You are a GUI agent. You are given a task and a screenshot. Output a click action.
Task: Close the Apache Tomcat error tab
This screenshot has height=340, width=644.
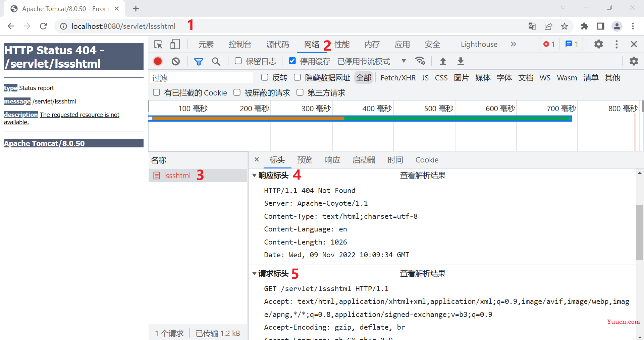(117, 9)
